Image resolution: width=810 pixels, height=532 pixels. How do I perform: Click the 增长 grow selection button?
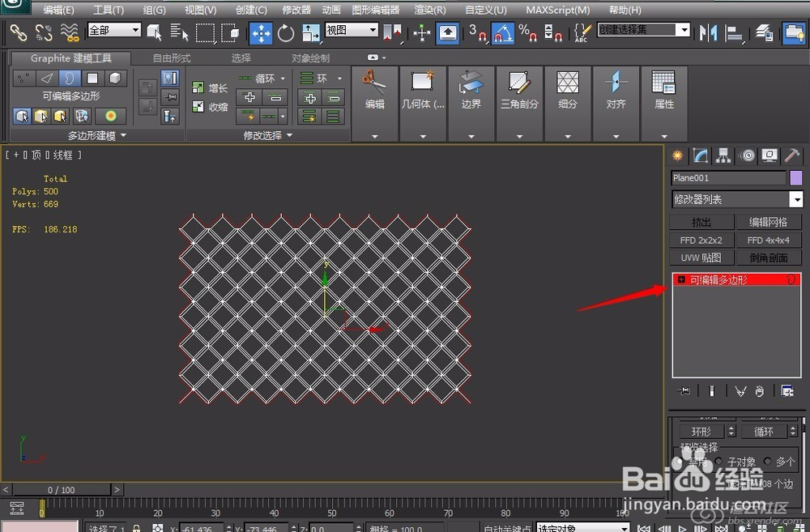210,87
